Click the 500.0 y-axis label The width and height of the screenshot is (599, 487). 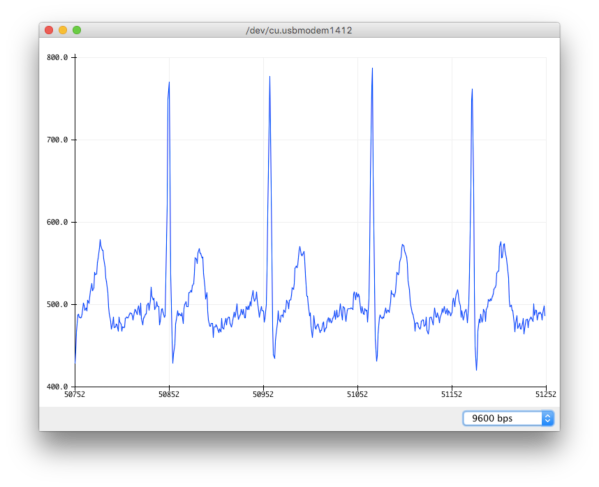click(57, 305)
